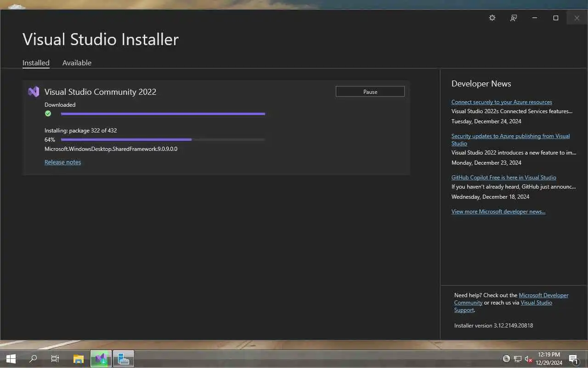Switch to the Installed tab
The width and height of the screenshot is (588, 368).
click(x=36, y=63)
